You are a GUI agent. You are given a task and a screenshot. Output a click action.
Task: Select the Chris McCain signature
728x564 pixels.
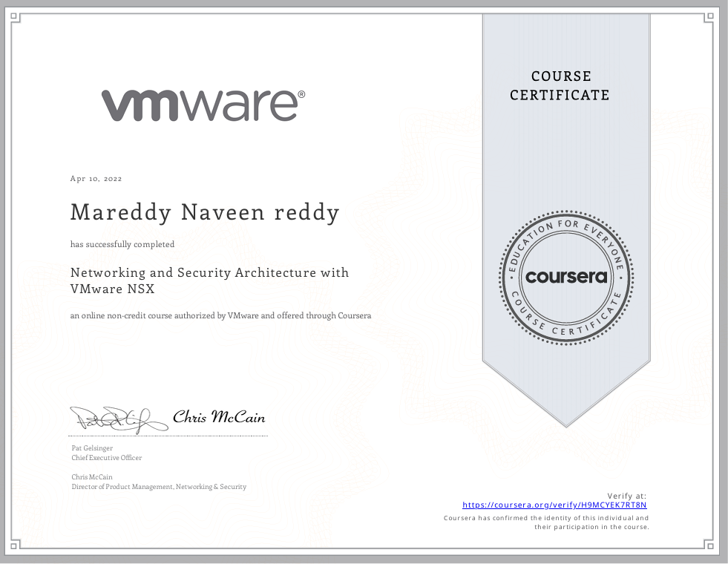217,417
